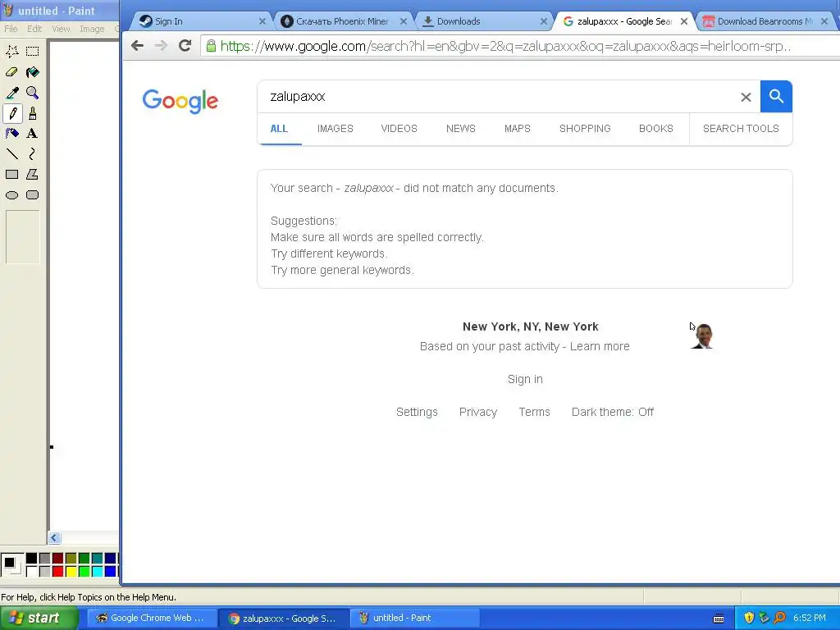The height and width of the screenshot is (630, 840).
Task: Choose the Line tool in Paint
Action: 11,154
